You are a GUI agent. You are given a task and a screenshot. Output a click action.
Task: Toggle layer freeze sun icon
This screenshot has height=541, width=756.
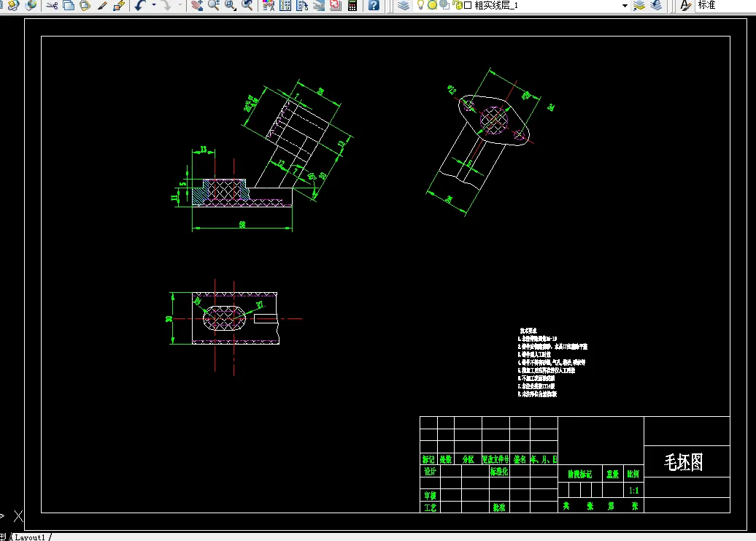click(x=433, y=5)
